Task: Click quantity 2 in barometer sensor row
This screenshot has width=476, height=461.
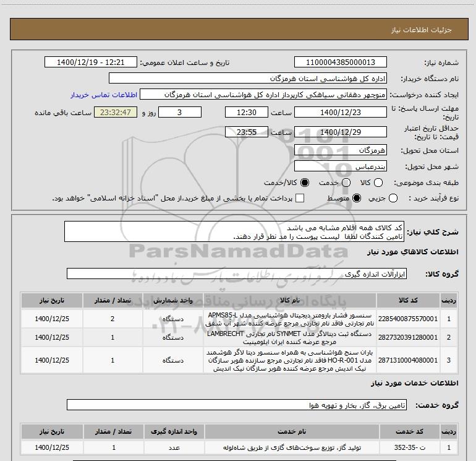Action: pyautogui.click(x=113, y=319)
